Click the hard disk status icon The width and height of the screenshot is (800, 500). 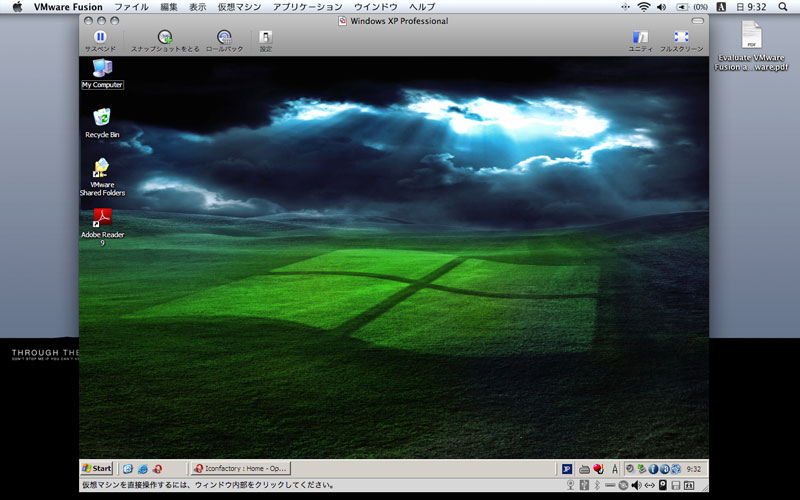point(663,485)
